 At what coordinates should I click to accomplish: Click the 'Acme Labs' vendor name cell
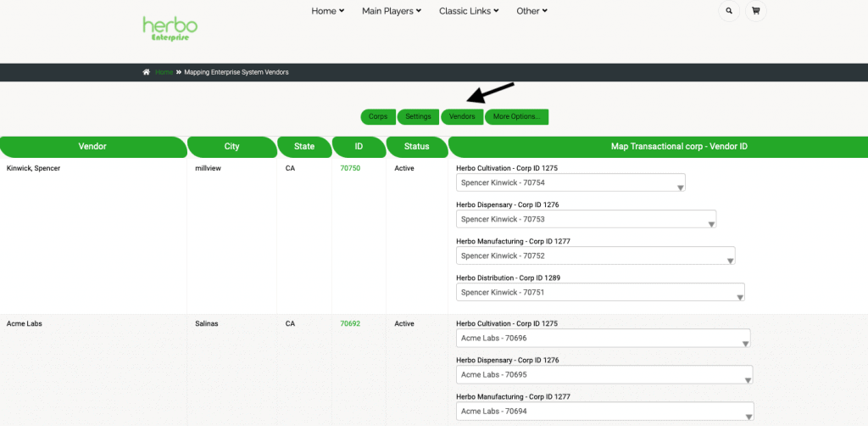tap(25, 323)
